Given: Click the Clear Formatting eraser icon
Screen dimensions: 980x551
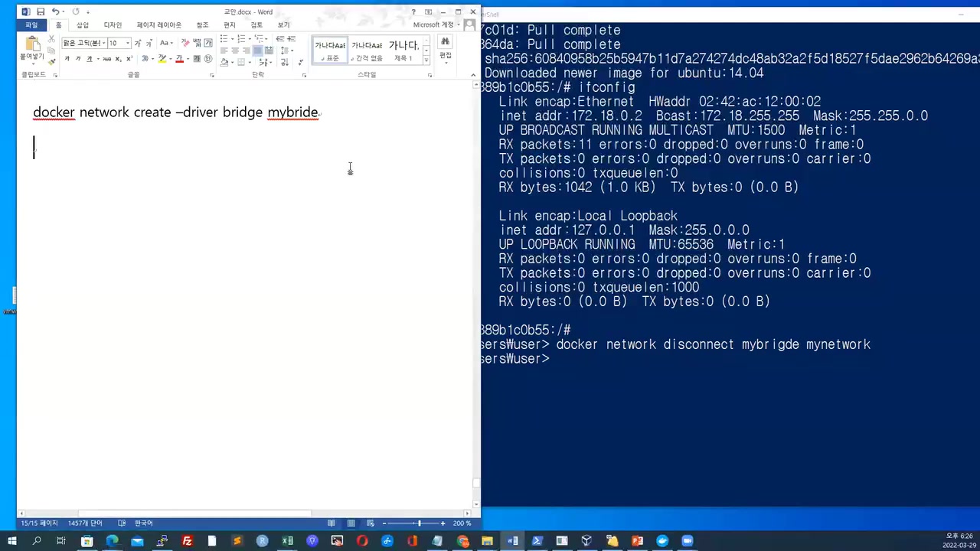Looking at the screenshot, I should pos(185,43).
